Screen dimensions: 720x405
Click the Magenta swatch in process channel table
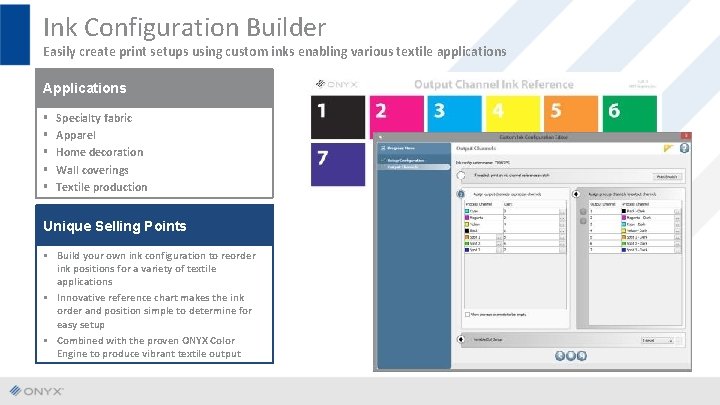tap(467, 218)
